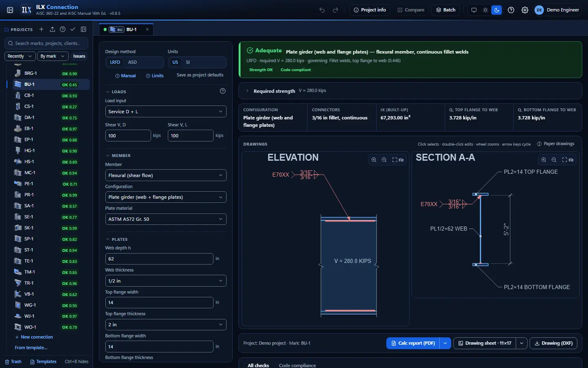The image size is (588, 368).
Task: Select US units
Action: click(175, 62)
